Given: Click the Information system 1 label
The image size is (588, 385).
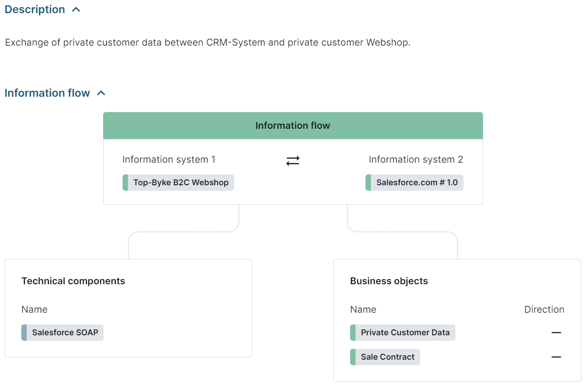Looking at the screenshot, I should click(169, 160).
